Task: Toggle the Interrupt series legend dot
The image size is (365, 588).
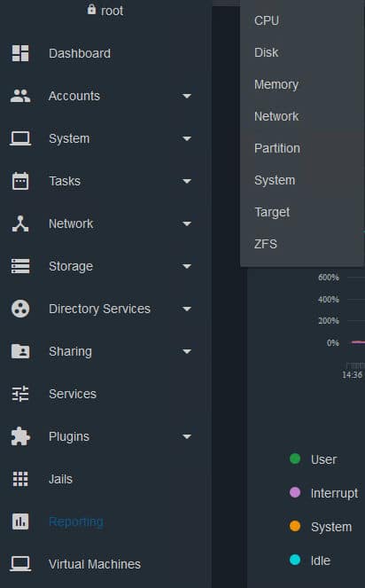Action: pyautogui.click(x=295, y=492)
